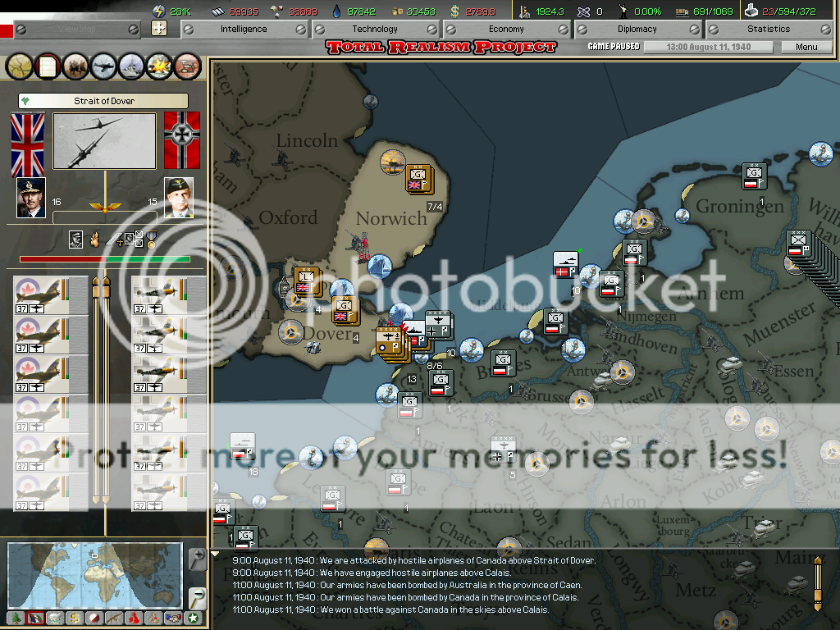840x630 pixels.
Task: Open the Diplomacy tab
Action: [637, 29]
